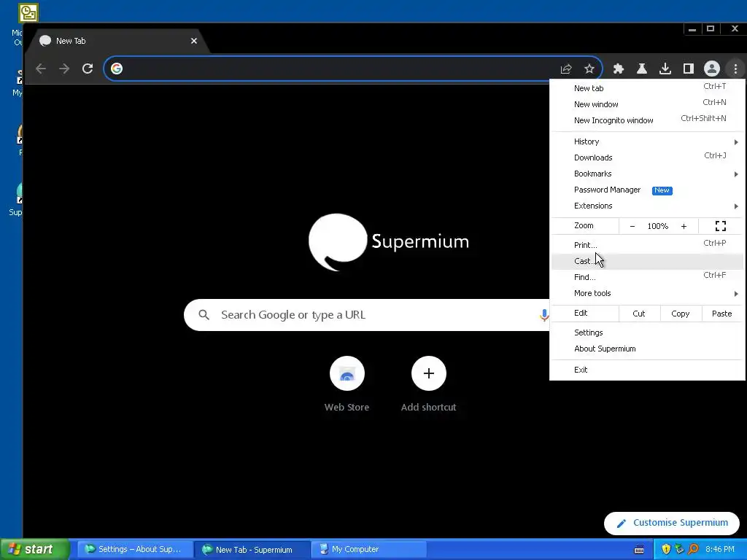The image size is (747, 560).
Task: Click Cut in the Edit row
Action: coord(639,314)
